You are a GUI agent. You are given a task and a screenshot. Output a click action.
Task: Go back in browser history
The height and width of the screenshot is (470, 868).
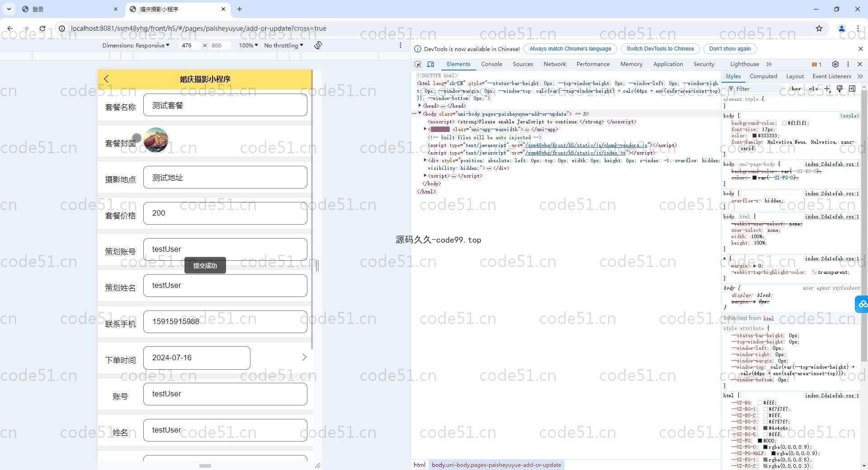coord(10,28)
